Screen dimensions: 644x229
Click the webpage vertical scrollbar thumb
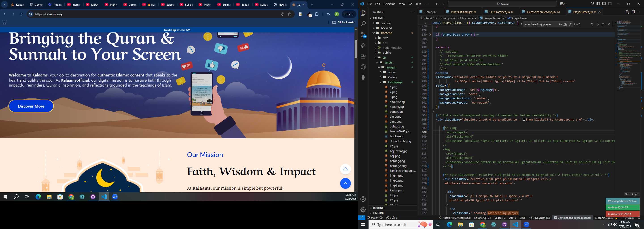356,49
